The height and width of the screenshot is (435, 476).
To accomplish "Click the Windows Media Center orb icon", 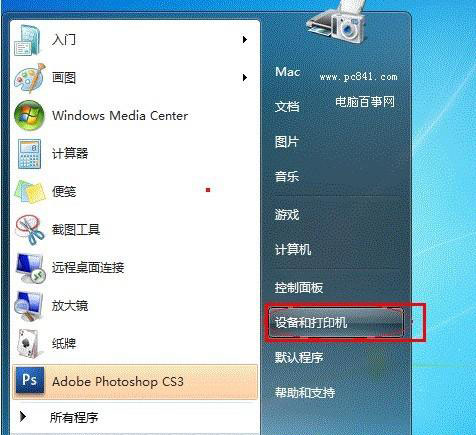I will 29,116.
